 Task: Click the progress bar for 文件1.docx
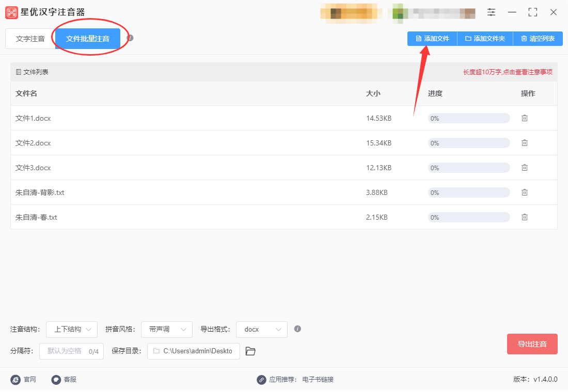pos(469,118)
